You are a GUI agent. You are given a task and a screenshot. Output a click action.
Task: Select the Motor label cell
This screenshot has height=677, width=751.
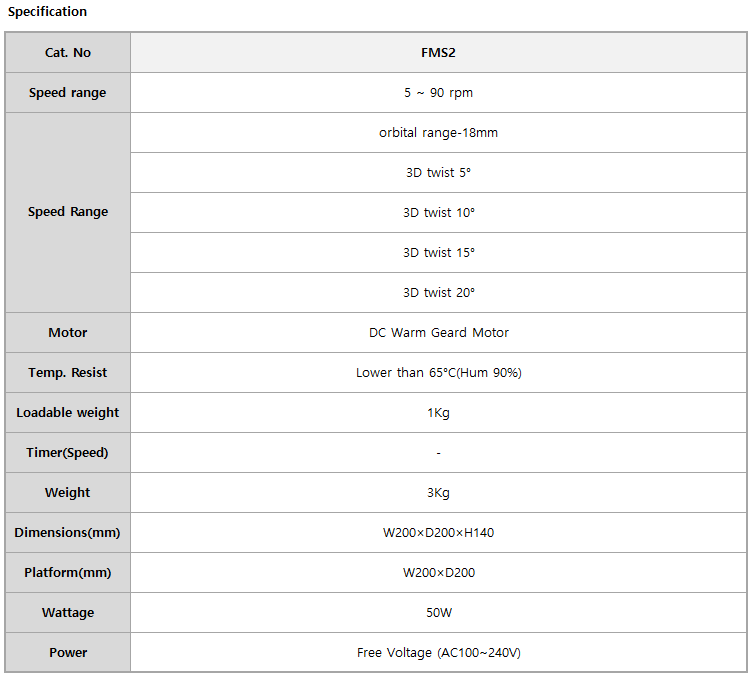[x=68, y=333]
